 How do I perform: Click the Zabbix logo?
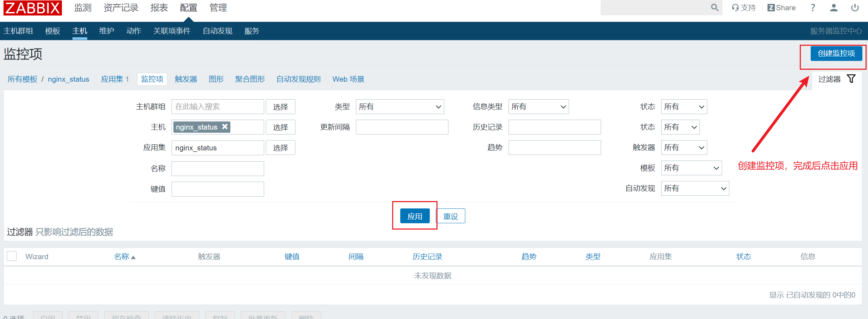33,8
